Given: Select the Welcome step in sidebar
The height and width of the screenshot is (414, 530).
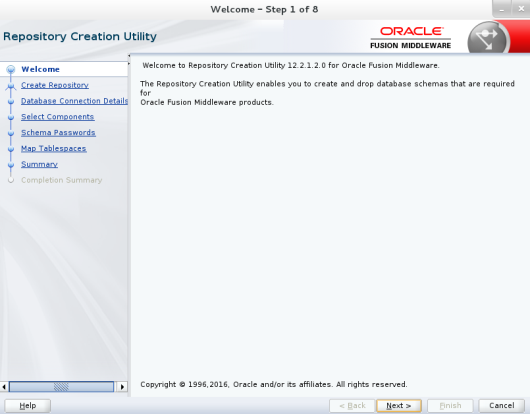Looking at the screenshot, I should coord(40,69).
